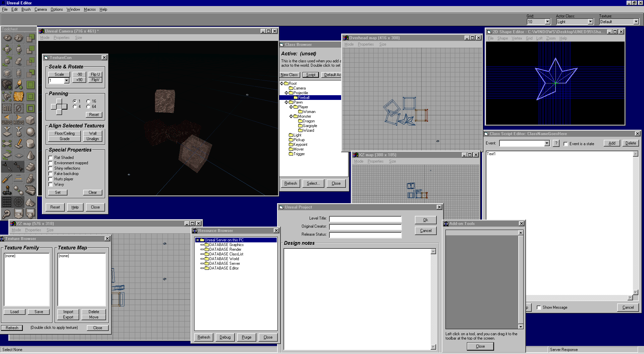Select the pencil-on-floor tool icon
644x354 pixels.
coord(19,143)
